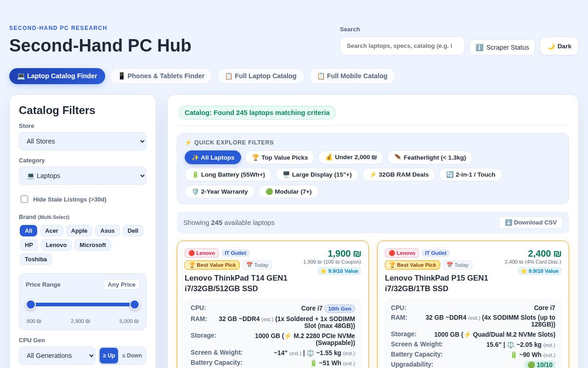Toggle the Dell brand filter
Viewport: 588px width, 368px height.
(x=133, y=231)
